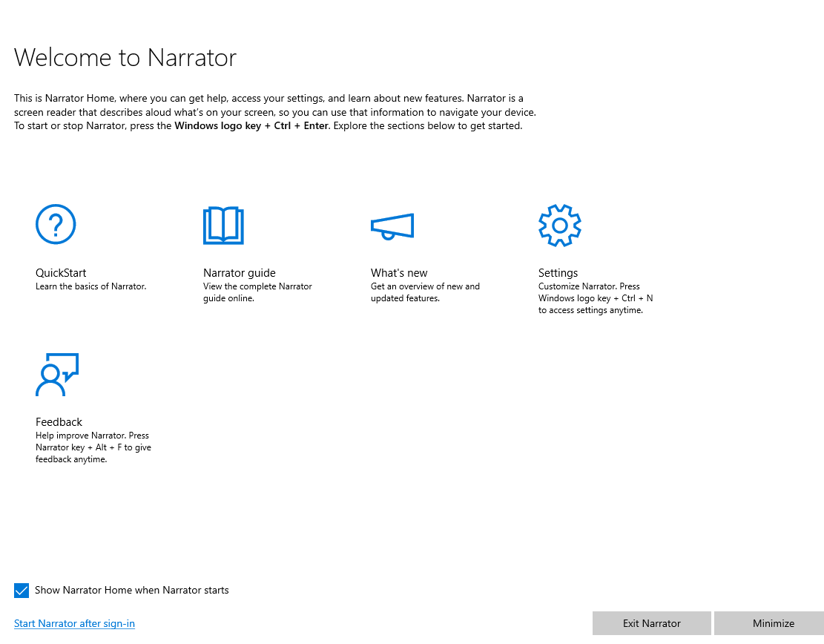Image resolution: width=824 pixels, height=644 pixels.
Task: Uncheck Show Narrator Home when Narrator starts
Action: 22,590
